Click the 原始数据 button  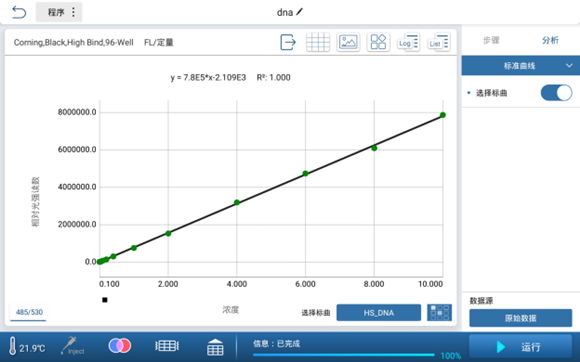(x=520, y=318)
